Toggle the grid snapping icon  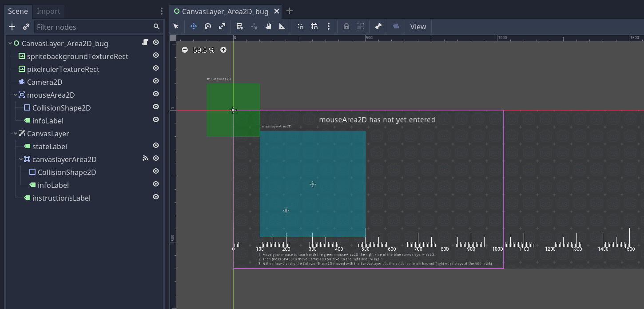[x=314, y=26]
